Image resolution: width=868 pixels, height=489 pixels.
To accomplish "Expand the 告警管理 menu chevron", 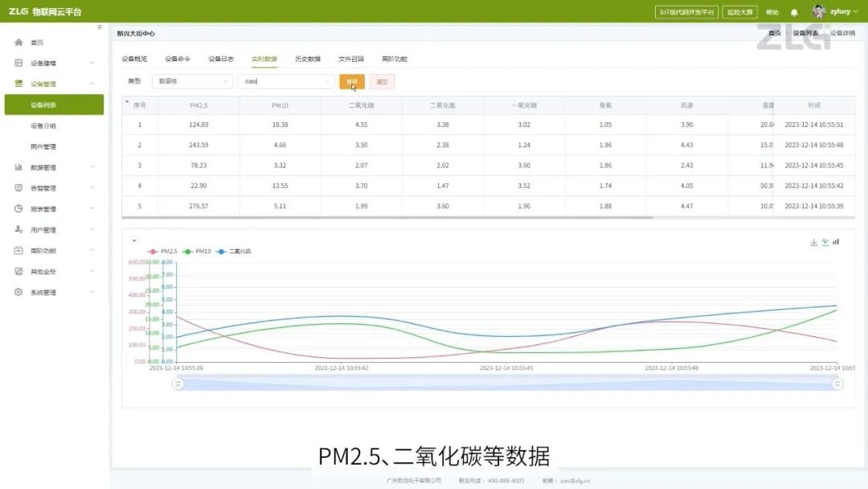I will point(92,187).
